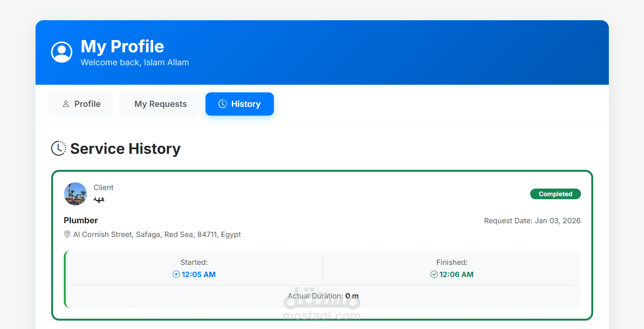Click the play icon next to 12:05 AM

tap(176, 274)
